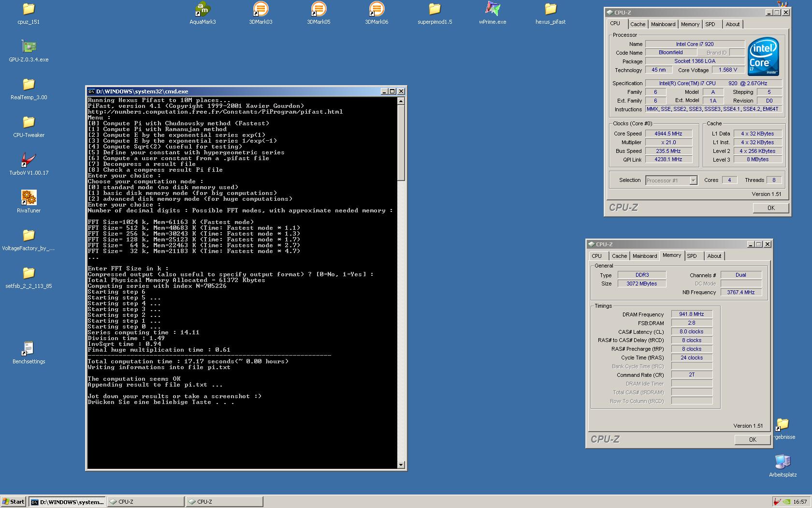Open the Processor #1 selection dropdown
This screenshot has height=508, width=812.
point(671,180)
